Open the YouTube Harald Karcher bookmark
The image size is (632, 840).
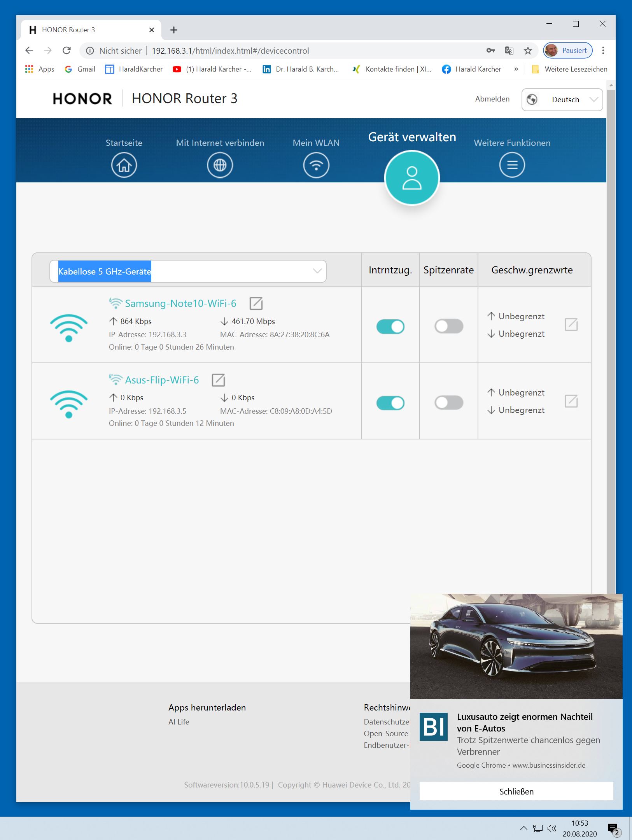click(212, 69)
